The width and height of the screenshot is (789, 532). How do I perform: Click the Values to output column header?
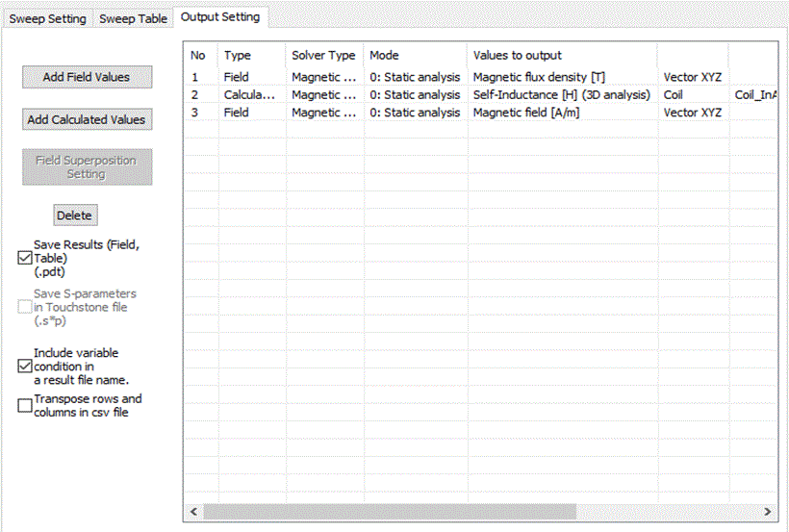[518, 56]
